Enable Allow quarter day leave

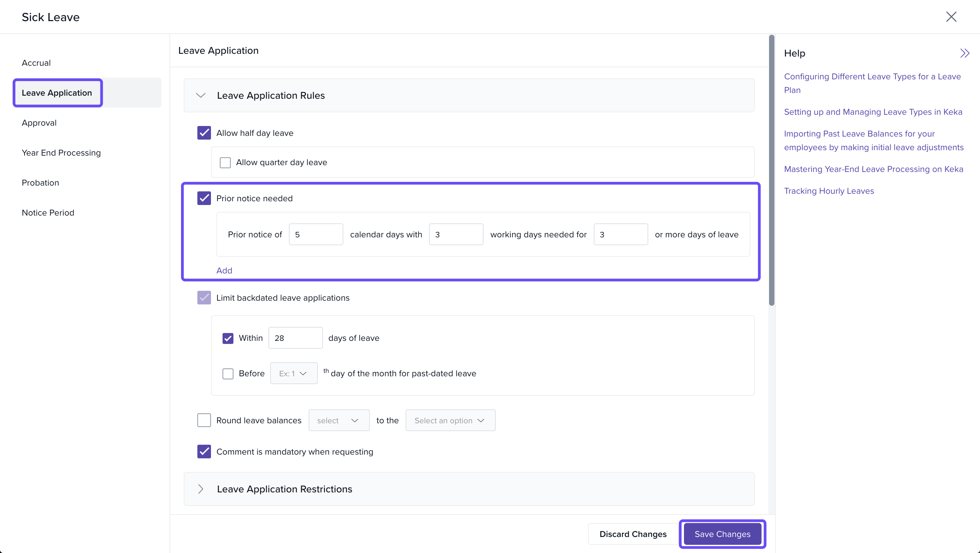pos(225,162)
